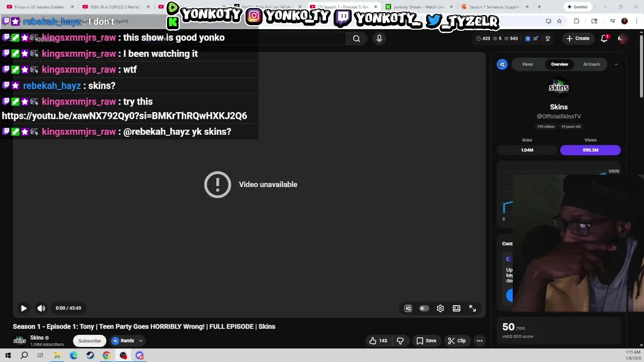Open the YouTube account avatar menu

pos(623,38)
